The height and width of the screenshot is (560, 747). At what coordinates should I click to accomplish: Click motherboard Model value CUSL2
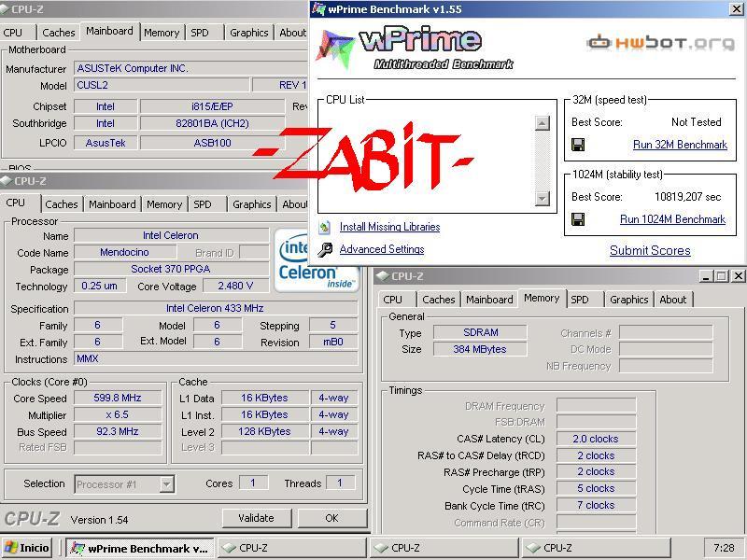coord(162,85)
